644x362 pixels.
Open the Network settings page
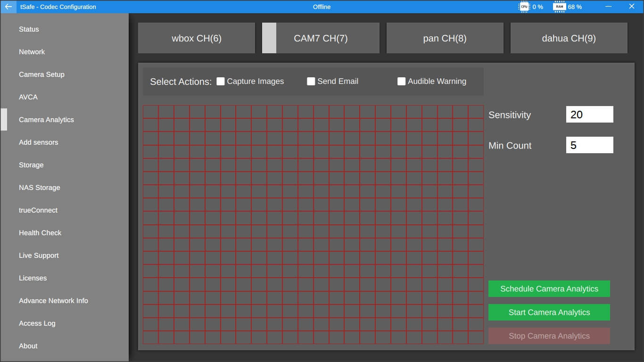32,52
